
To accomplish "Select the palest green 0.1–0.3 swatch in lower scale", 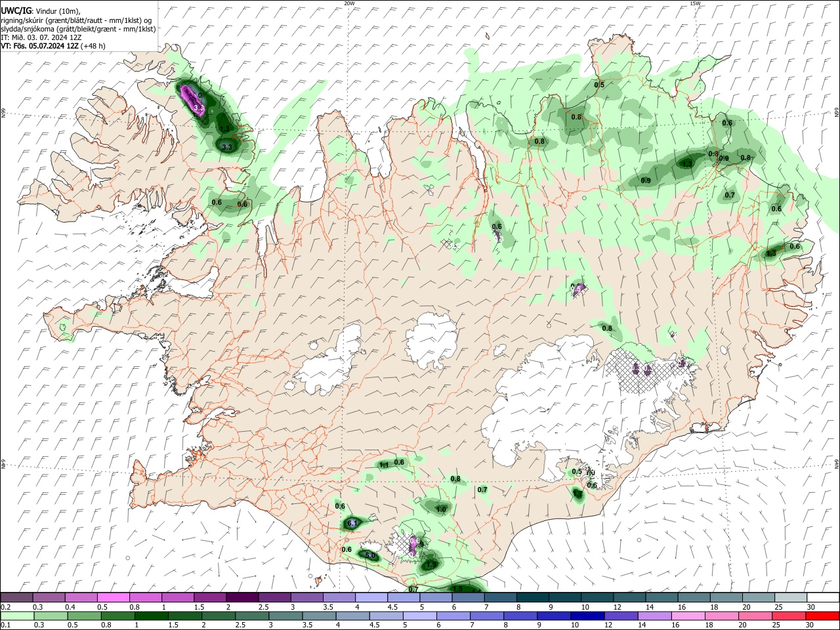I will point(17,616).
